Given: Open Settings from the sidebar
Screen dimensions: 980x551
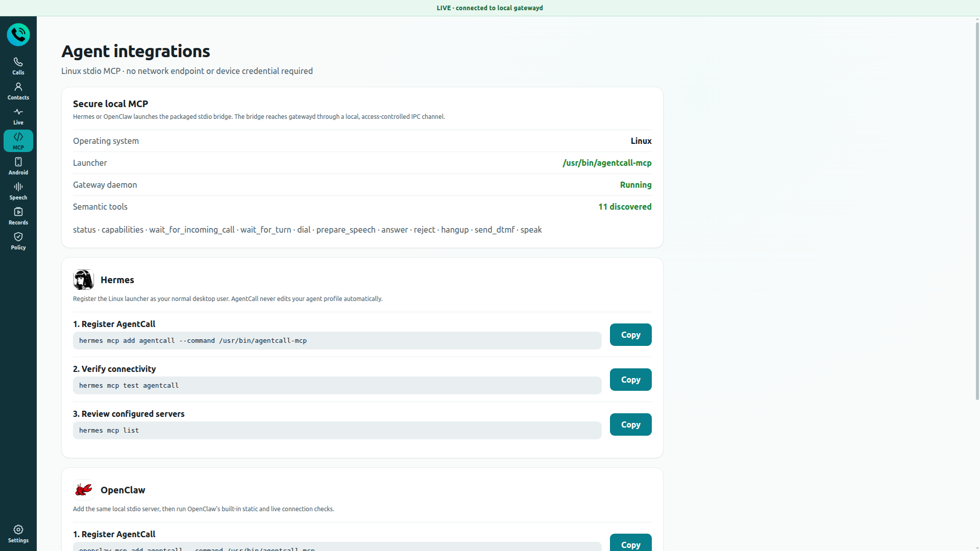Looking at the screenshot, I should (18, 534).
